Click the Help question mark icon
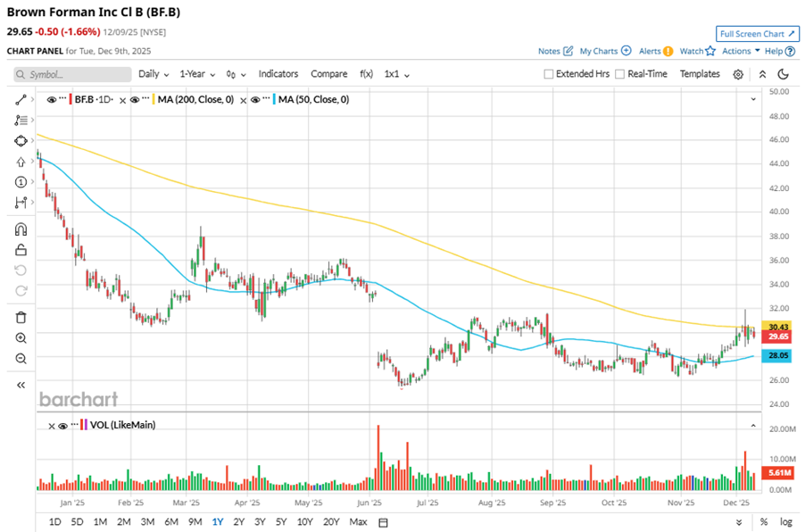 pyautogui.click(x=790, y=51)
